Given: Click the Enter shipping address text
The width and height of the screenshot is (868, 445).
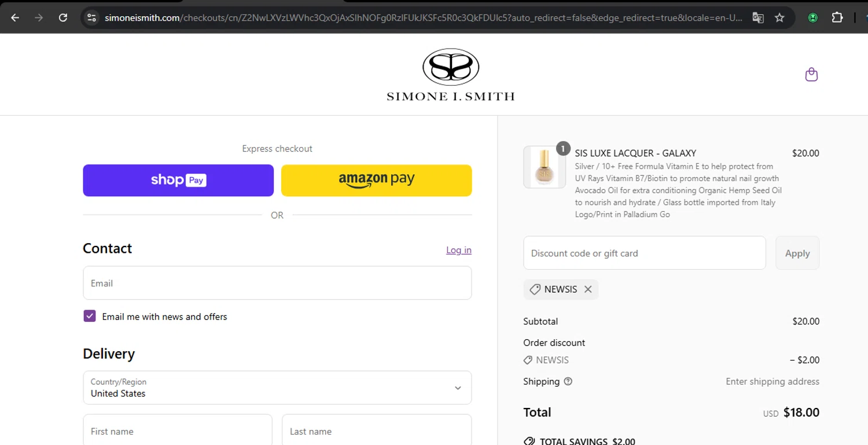Looking at the screenshot, I should click(x=773, y=381).
